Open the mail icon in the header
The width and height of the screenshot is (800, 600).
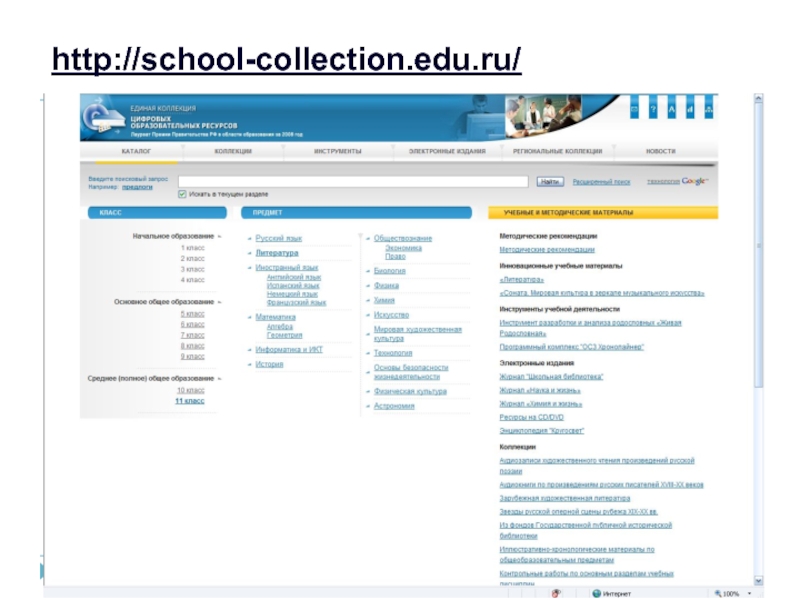634,109
